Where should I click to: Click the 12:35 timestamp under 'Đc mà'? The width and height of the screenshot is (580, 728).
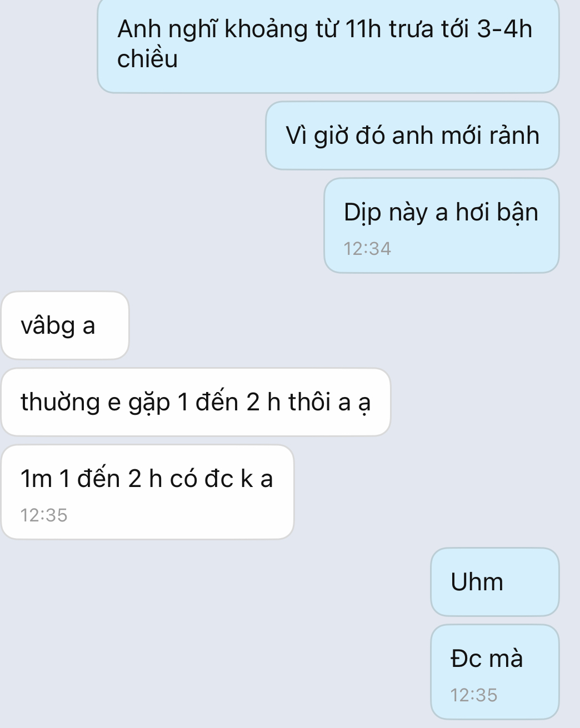pyautogui.click(x=474, y=695)
